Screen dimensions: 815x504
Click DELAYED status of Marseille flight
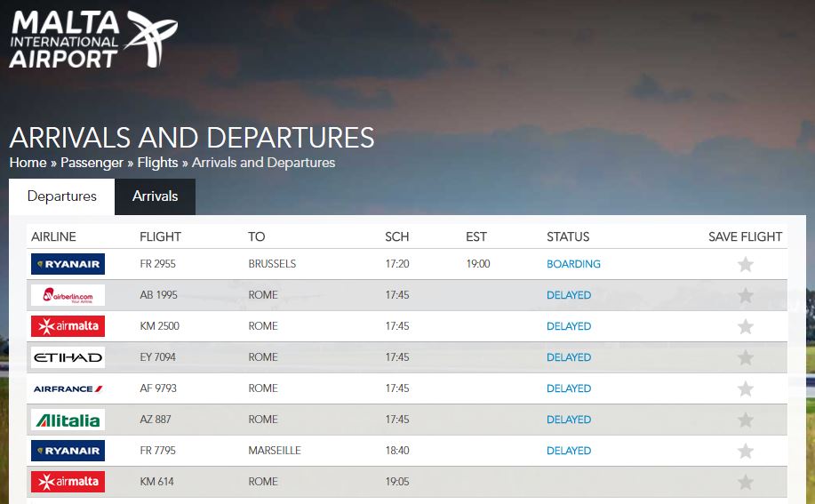569,451
